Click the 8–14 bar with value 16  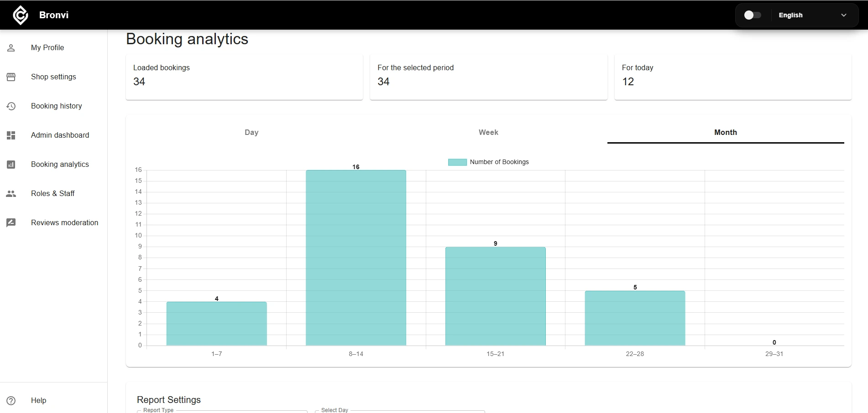pyautogui.click(x=356, y=258)
